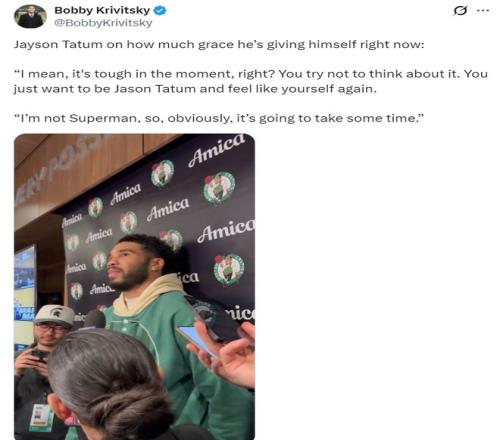
Task: Click the Bobby Krivitsky display name
Action: pyautogui.click(x=102, y=10)
